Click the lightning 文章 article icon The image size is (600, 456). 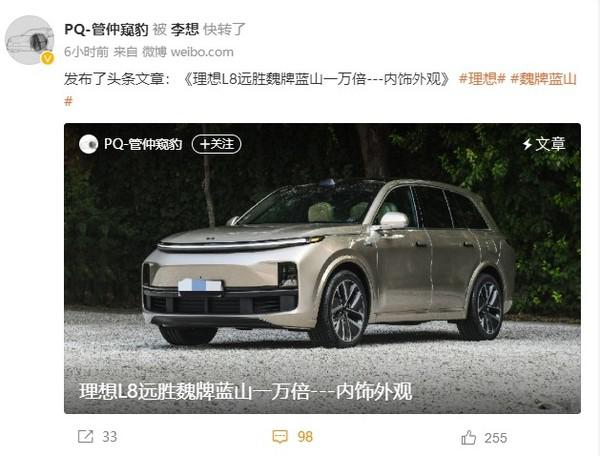click(544, 144)
